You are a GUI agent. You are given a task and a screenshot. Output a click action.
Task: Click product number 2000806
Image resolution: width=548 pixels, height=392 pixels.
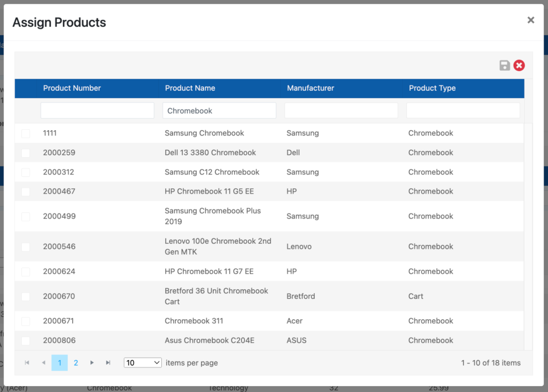pos(59,340)
